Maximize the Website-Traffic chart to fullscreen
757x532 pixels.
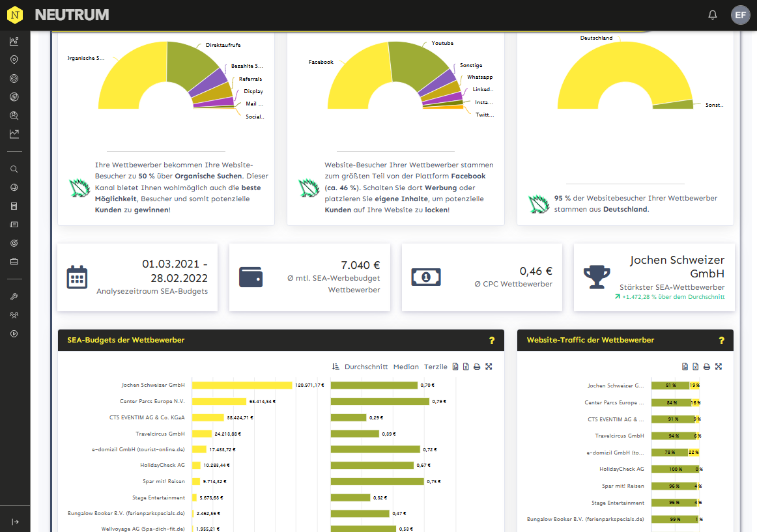pyautogui.click(x=719, y=367)
